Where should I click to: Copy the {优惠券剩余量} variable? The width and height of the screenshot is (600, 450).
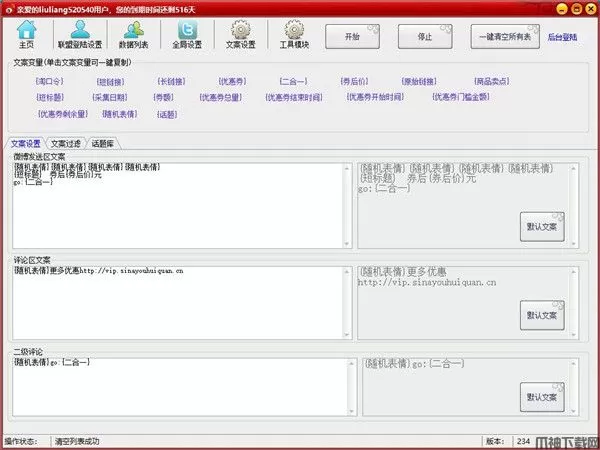63,114
